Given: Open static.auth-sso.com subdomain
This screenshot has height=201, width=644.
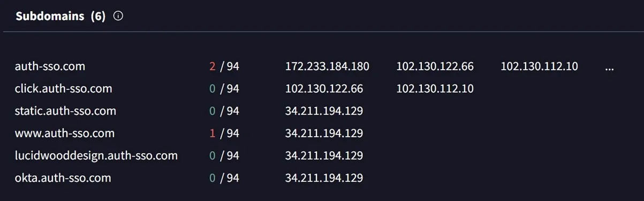Looking at the screenshot, I should tap(66, 111).
